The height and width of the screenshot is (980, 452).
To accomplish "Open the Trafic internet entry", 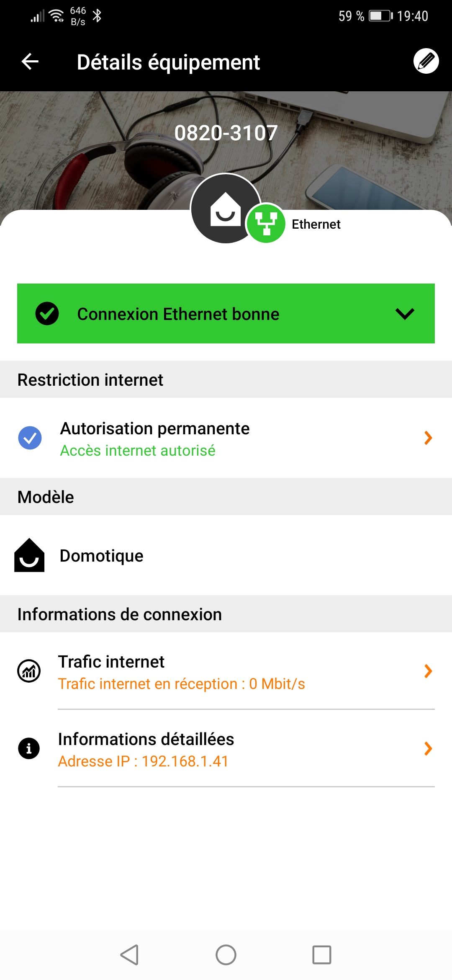I will 111,662.
